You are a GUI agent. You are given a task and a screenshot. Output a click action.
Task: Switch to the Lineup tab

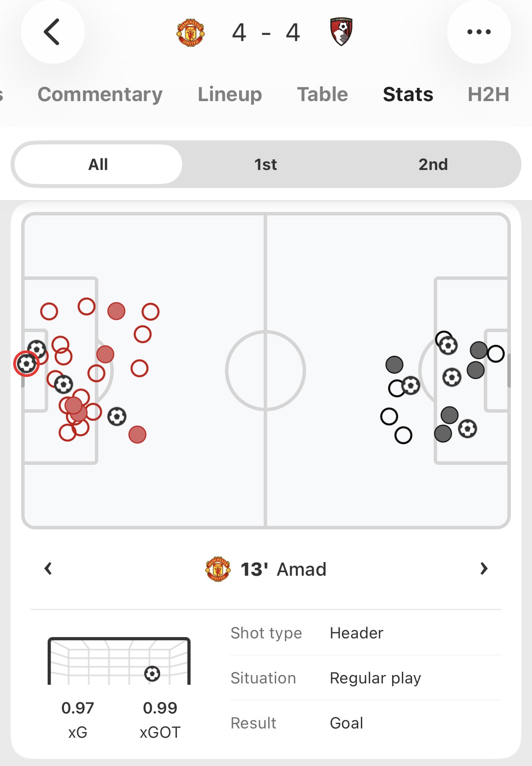tap(229, 94)
